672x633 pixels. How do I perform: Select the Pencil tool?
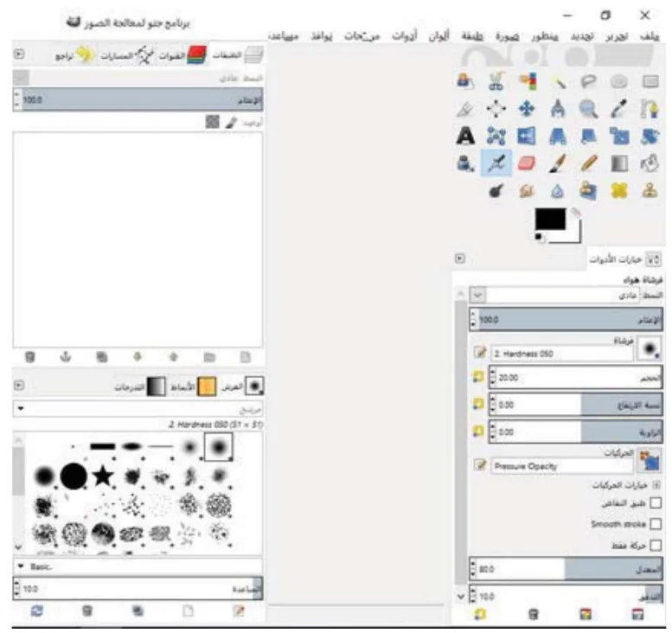(x=588, y=163)
